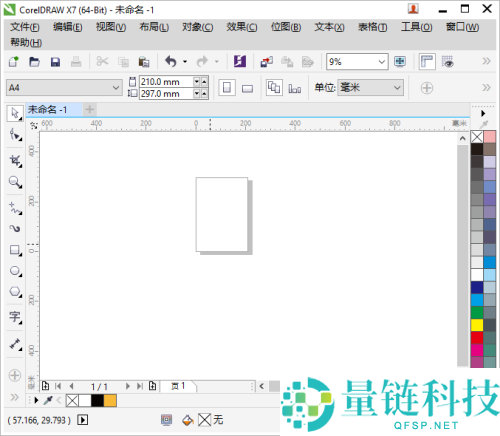Select the Ellipse tool

coord(15,271)
